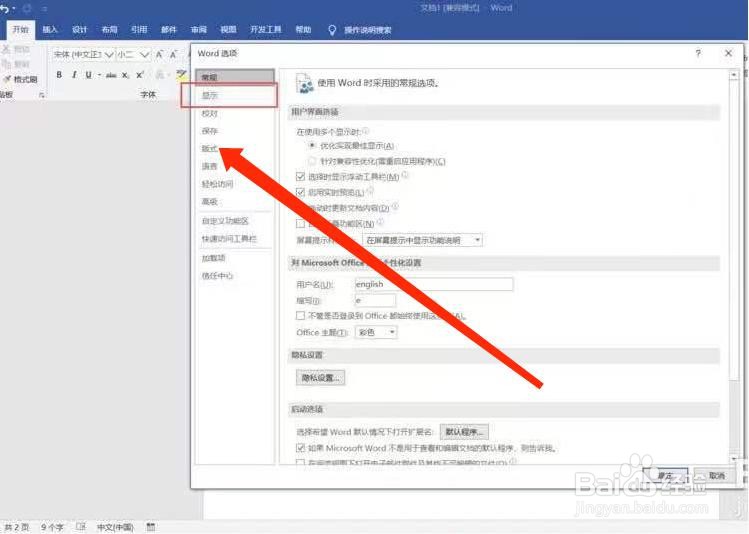Click the 取消 button in Word 选项
Image resolution: width=749 pixels, height=534 pixels.
(x=717, y=476)
